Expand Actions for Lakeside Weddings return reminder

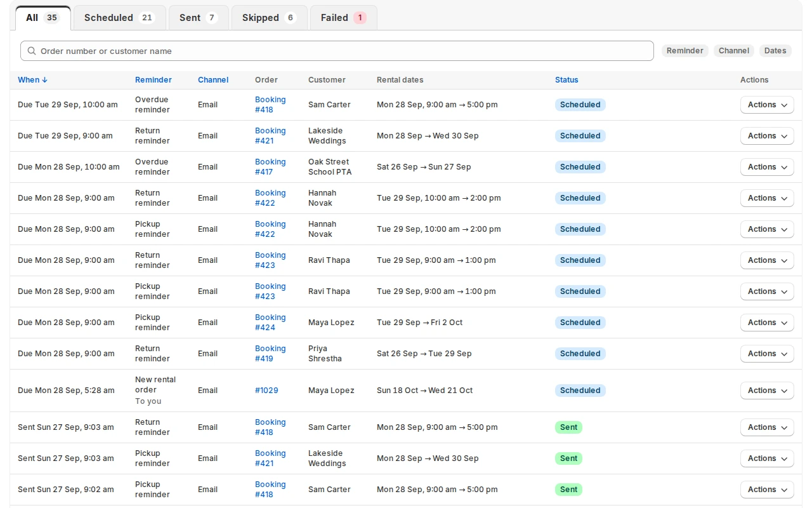coord(767,136)
